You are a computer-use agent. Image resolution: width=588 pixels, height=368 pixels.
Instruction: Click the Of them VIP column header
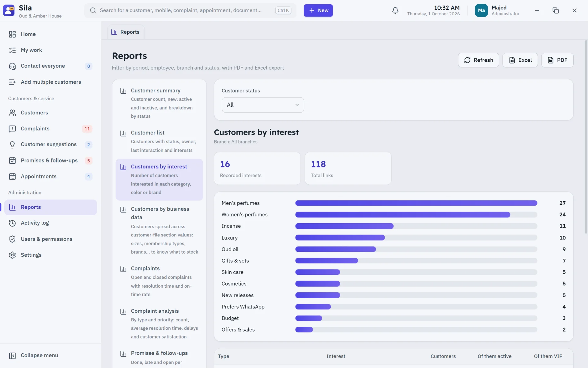(x=548, y=356)
